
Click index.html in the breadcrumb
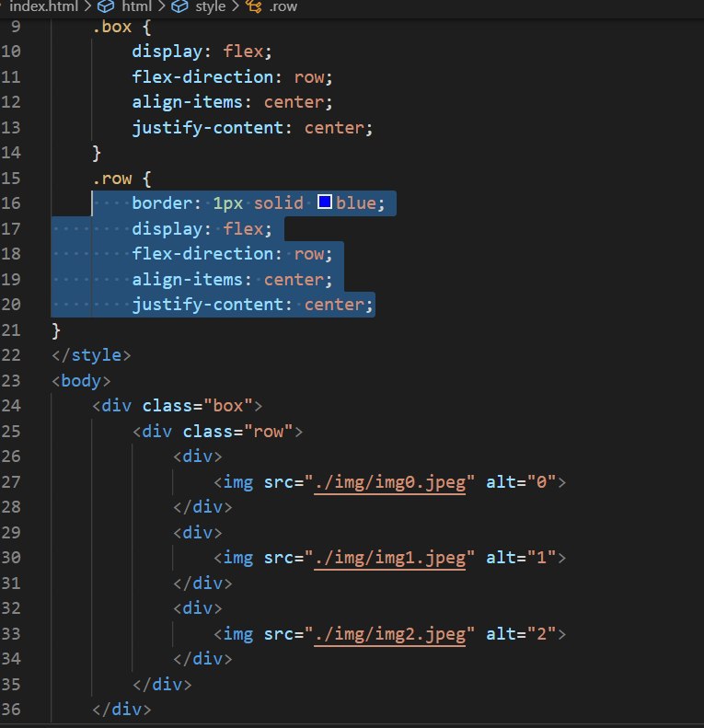[x=43, y=6]
